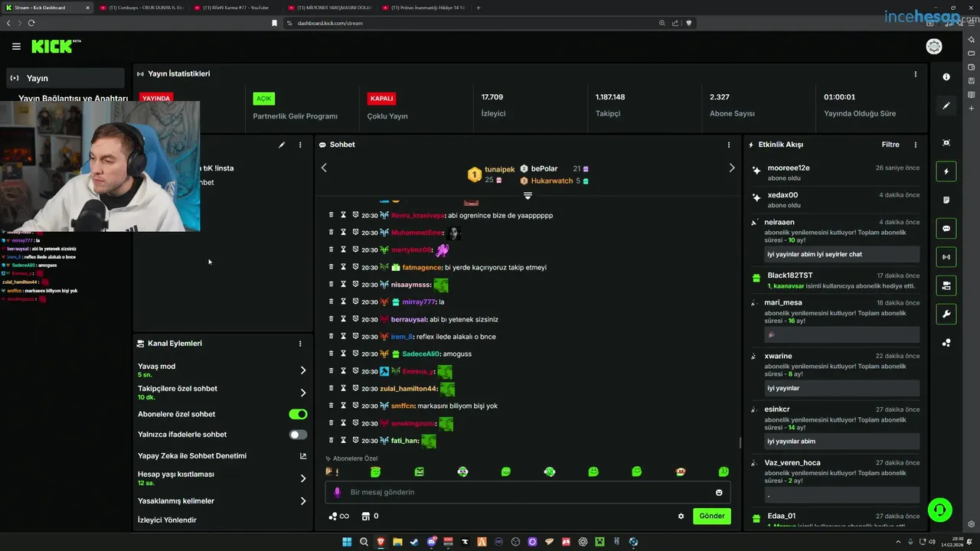
Task: Click the points infinity icon below chat
Action: [338, 516]
